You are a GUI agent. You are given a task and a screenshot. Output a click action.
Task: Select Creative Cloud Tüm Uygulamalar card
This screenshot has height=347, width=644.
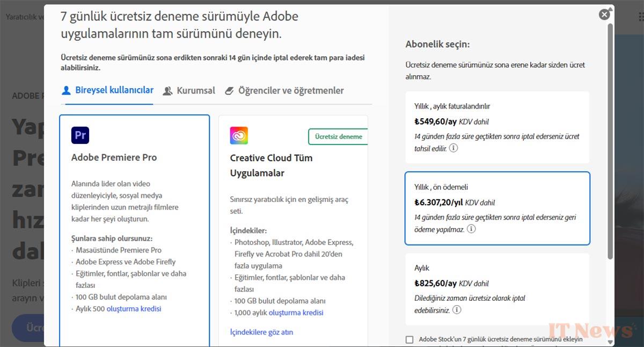293,231
